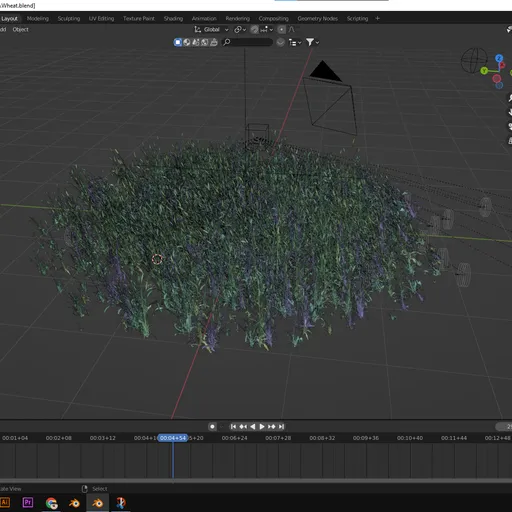This screenshot has width=512, height=512.
Task: Click the Z axis on navigation gizmo
Action: [499, 59]
